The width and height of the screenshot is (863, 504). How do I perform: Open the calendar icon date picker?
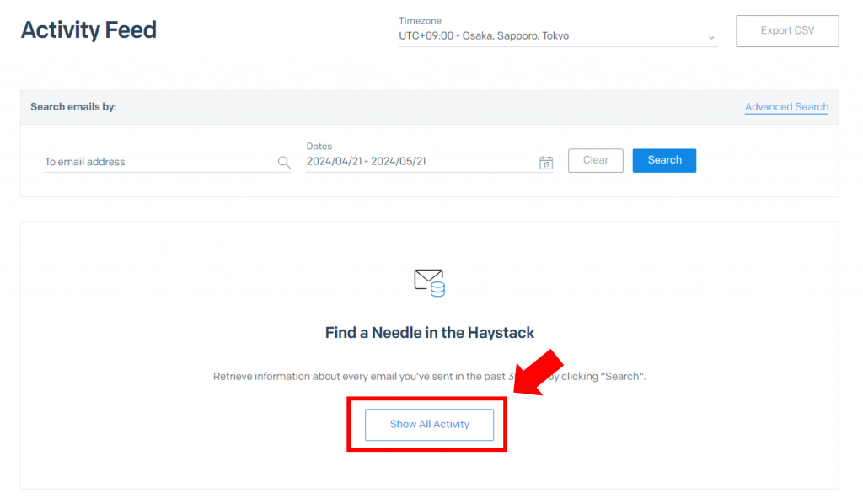[x=546, y=163]
